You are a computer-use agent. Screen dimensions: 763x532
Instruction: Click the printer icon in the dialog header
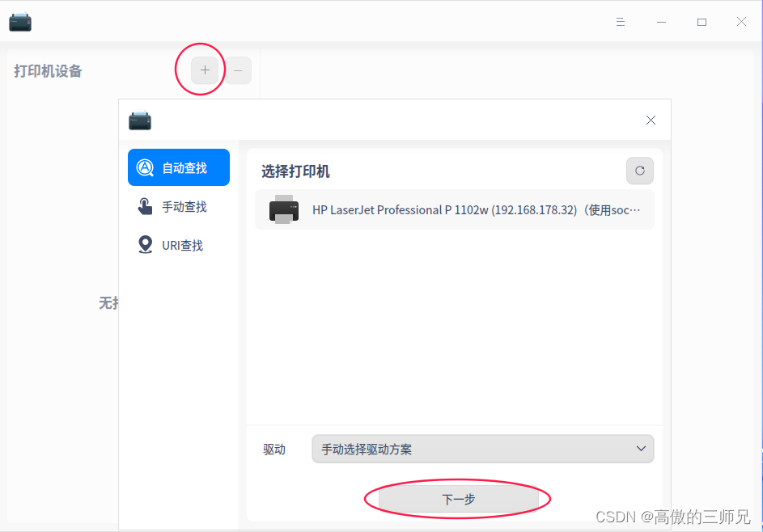(140, 120)
